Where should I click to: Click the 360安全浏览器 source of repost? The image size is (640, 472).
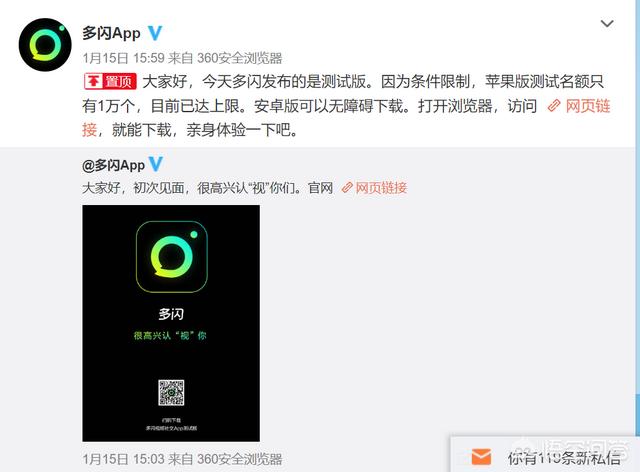point(240,459)
